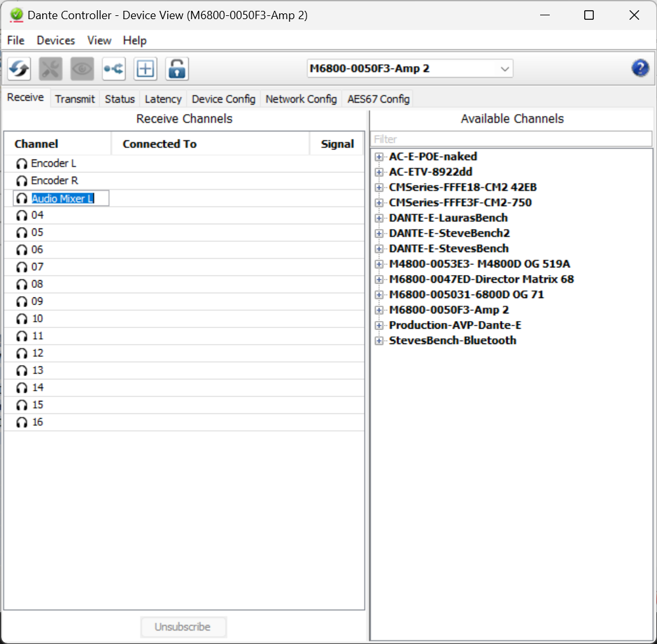
Task: Click the Dante Controller green check title icon
Action: 17,15
